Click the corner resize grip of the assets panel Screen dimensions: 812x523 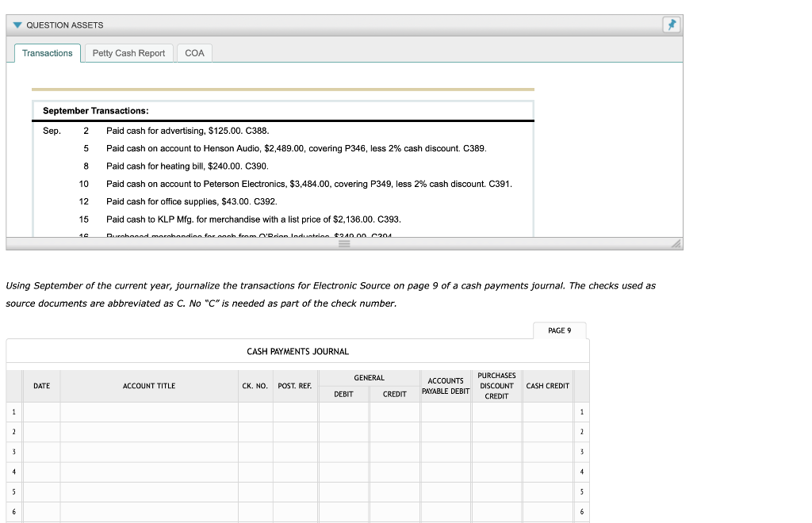[676, 243]
